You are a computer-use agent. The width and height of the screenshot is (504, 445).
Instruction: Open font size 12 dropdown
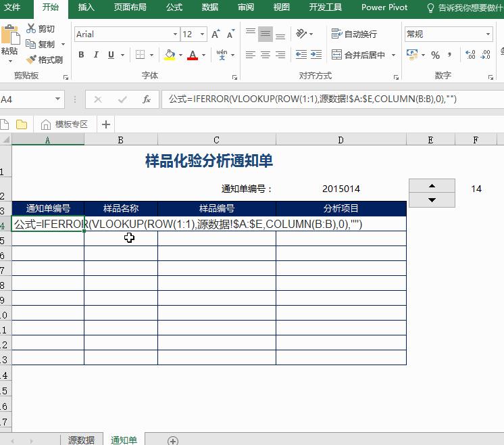tap(202, 34)
